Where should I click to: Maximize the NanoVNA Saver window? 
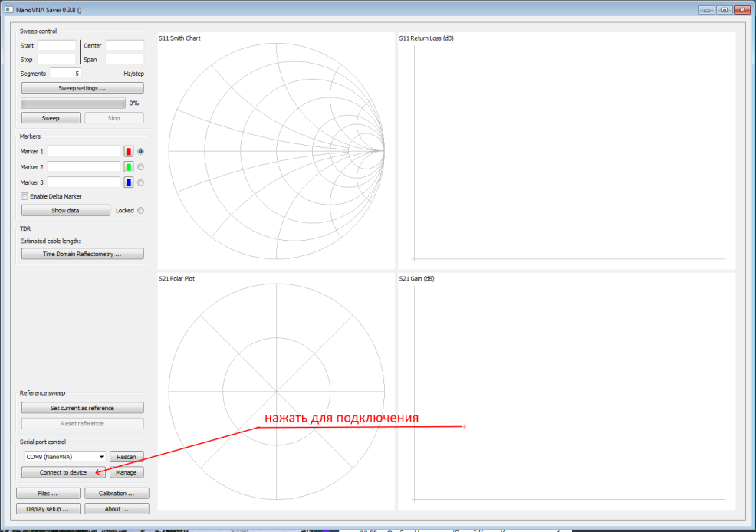tap(724, 10)
